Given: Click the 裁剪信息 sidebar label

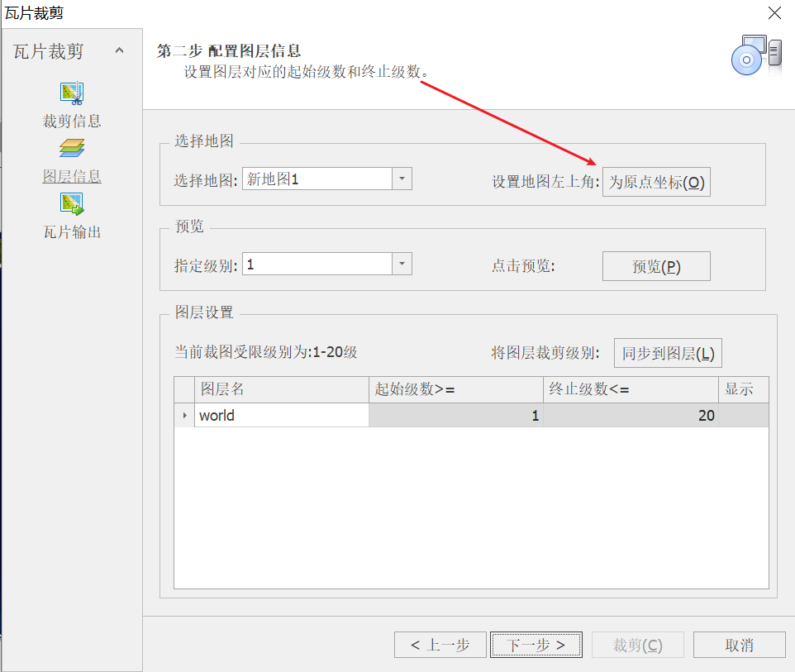Looking at the screenshot, I should pyautogui.click(x=72, y=122).
